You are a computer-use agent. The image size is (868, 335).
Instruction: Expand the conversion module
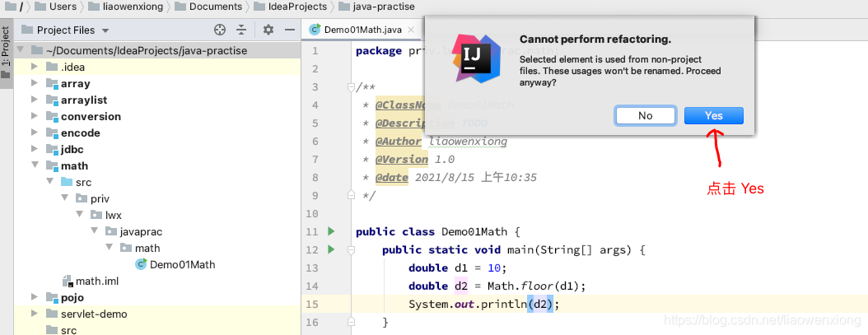point(35,116)
